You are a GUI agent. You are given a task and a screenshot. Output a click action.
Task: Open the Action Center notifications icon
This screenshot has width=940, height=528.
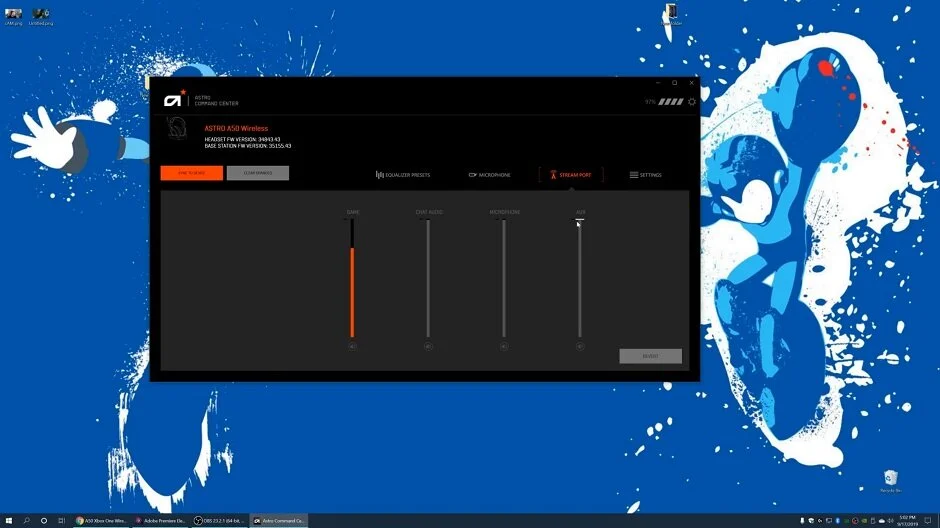point(927,521)
